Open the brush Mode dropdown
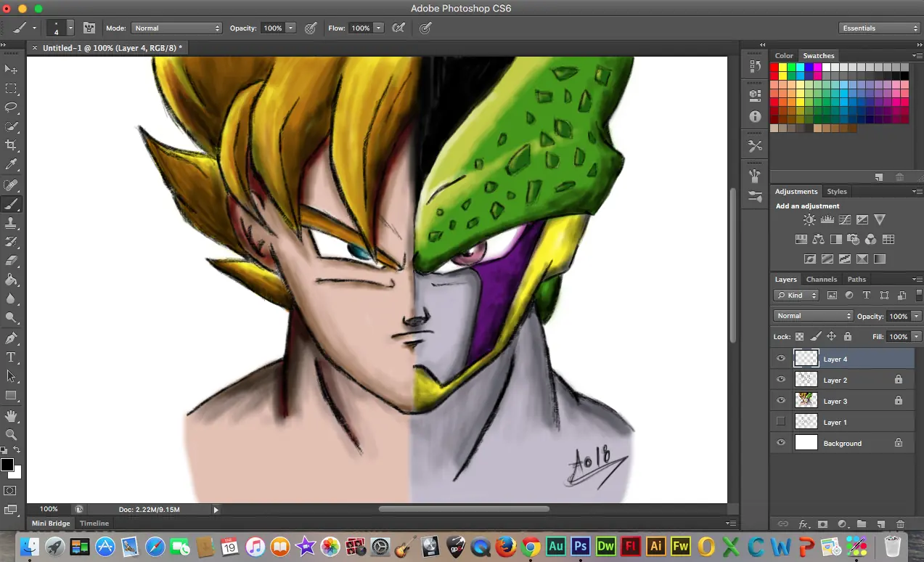 (x=176, y=28)
